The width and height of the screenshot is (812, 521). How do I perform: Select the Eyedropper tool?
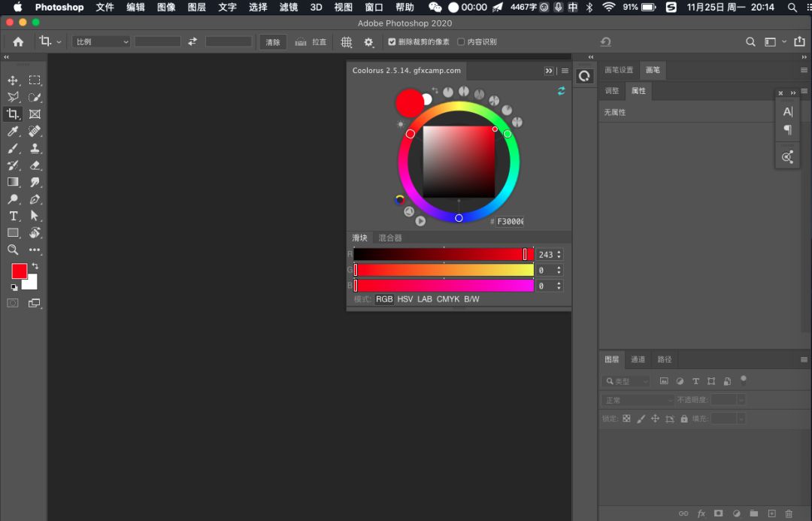pos(13,131)
